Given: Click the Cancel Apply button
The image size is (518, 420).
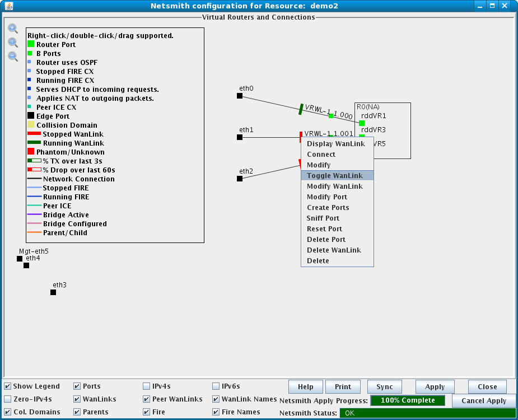Looking at the screenshot, I should [484, 401].
